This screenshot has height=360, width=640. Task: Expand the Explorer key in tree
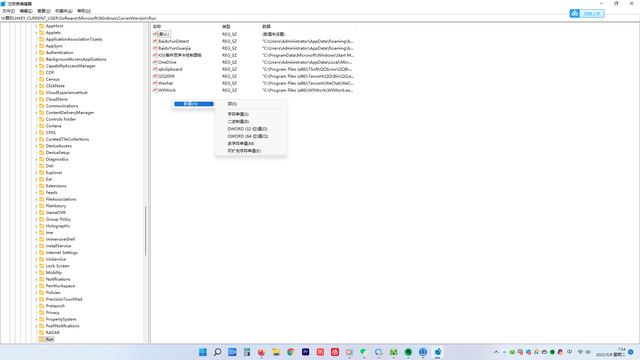tap(36, 173)
